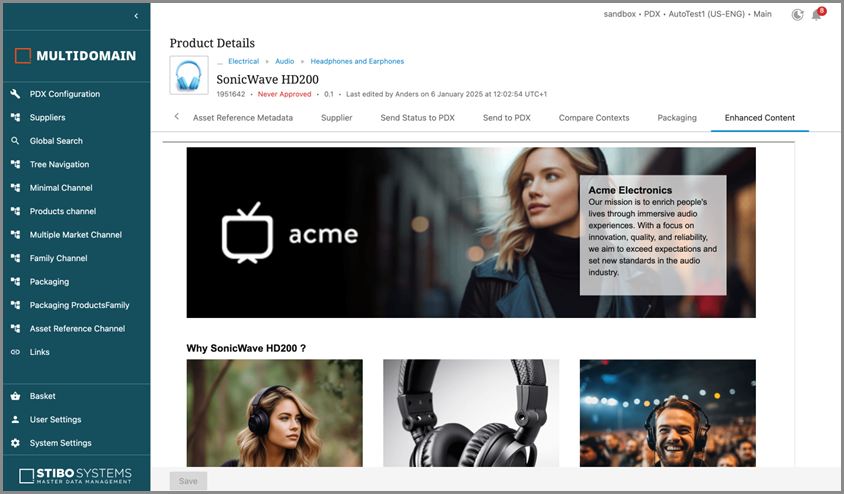Click the Products channel icon

tap(15, 211)
